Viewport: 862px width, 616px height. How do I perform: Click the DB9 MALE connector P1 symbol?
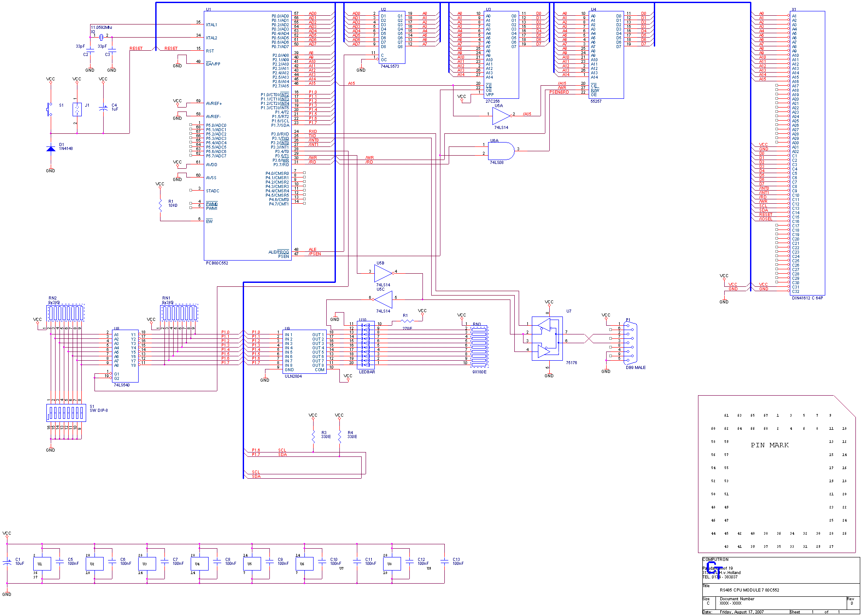(x=630, y=343)
